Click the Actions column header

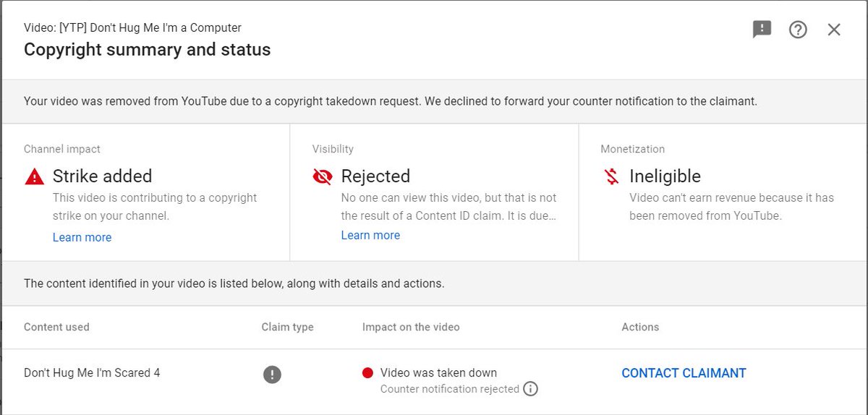[640, 327]
